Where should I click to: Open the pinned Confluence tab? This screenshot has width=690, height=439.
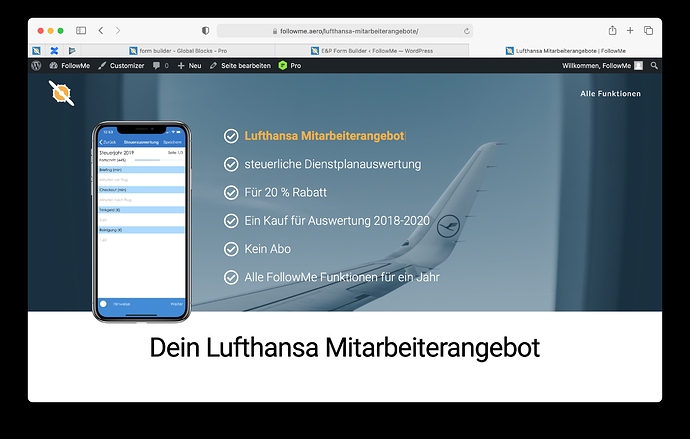(x=54, y=51)
